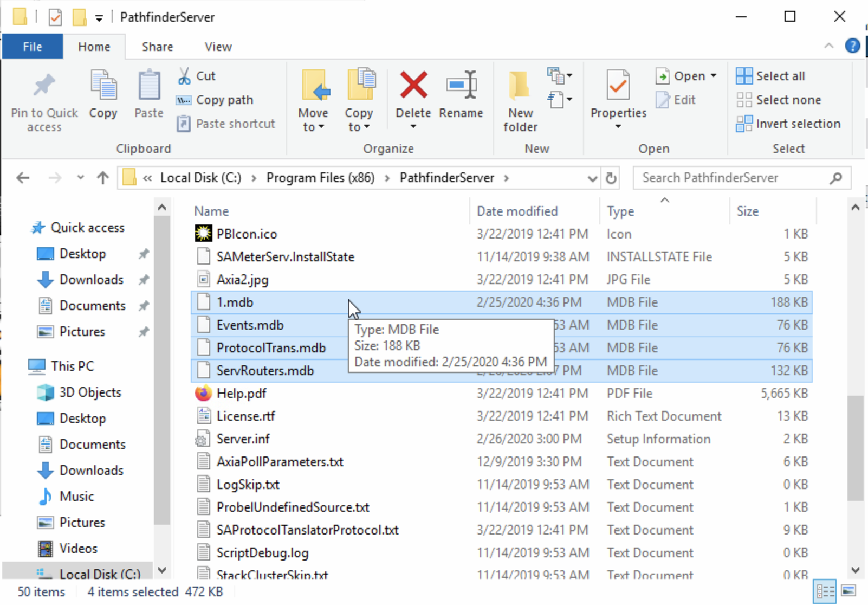Click the Rename icon
Image resolution: width=868 pixels, height=605 pixels.
pyautogui.click(x=461, y=86)
